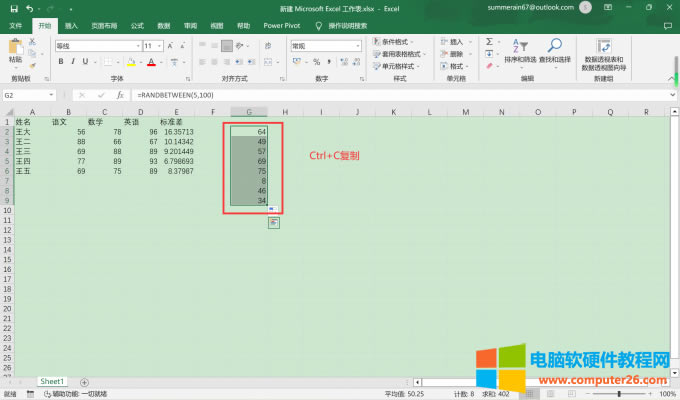680x400 pixels.
Task: Click the AutoSum sigma icon
Action: click(488, 42)
